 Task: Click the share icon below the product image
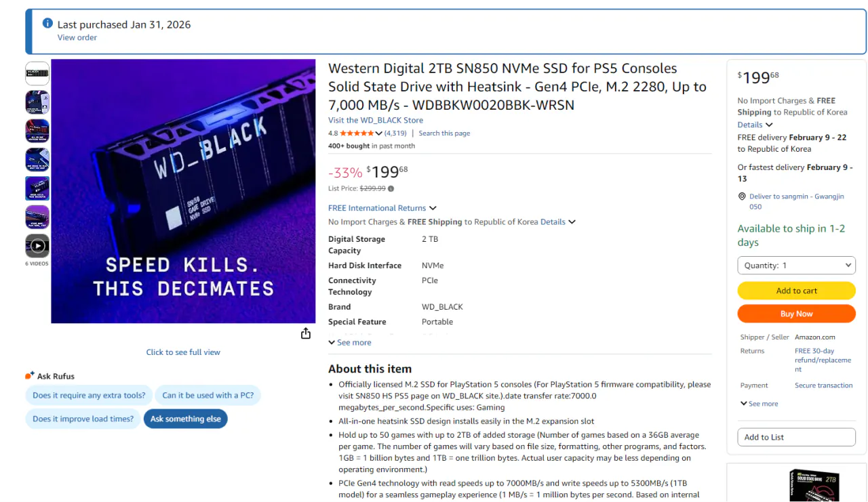305,333
